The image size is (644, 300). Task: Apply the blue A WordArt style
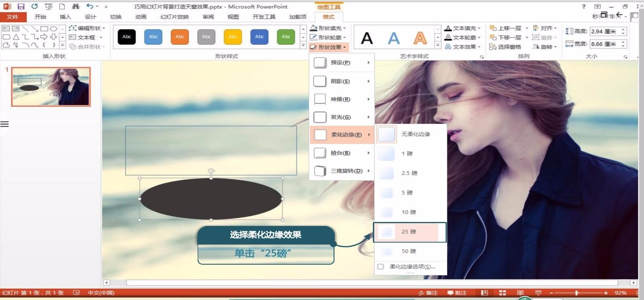tap(394, 38)
